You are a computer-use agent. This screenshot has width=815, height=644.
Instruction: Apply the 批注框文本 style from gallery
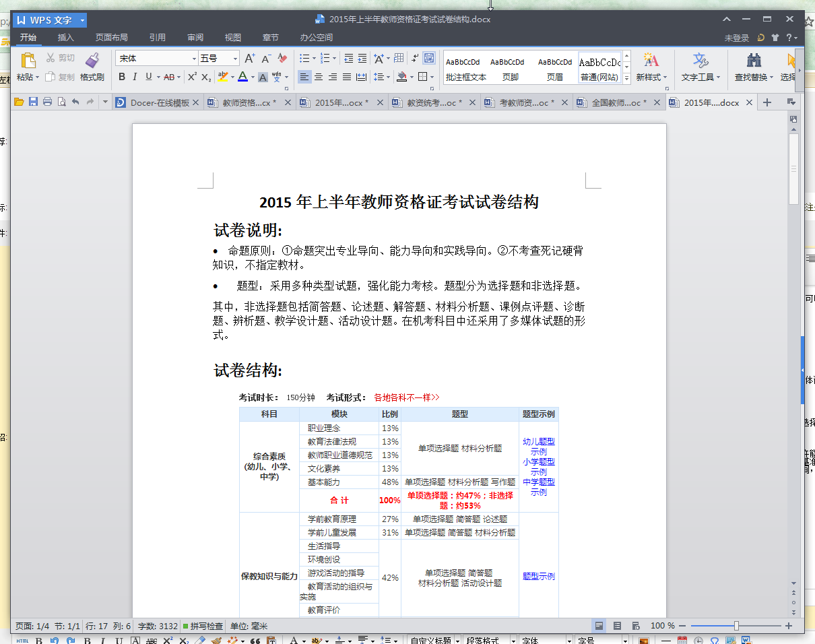tap(465, 68)
